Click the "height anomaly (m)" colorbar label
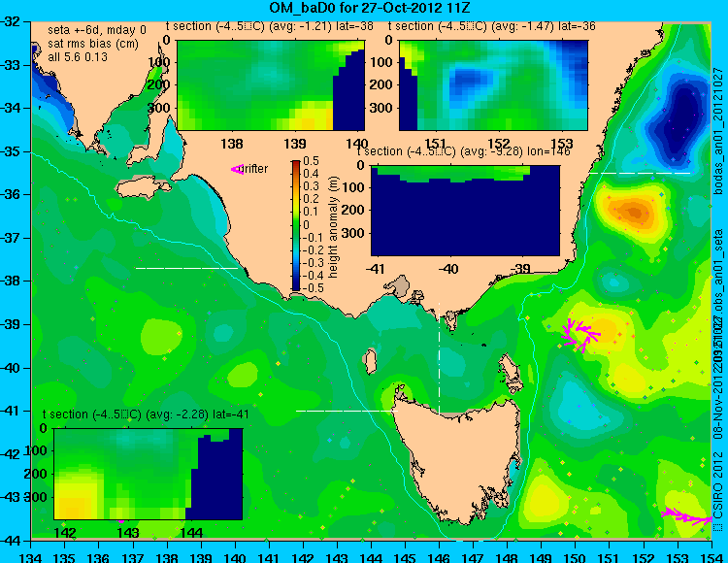 (333, 227)
